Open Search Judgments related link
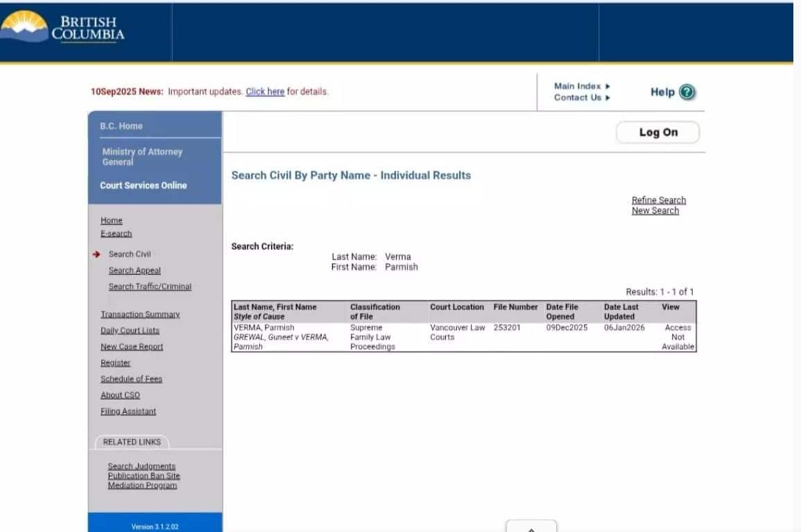The height and width of the screenshot is (532, 801). 141,466
